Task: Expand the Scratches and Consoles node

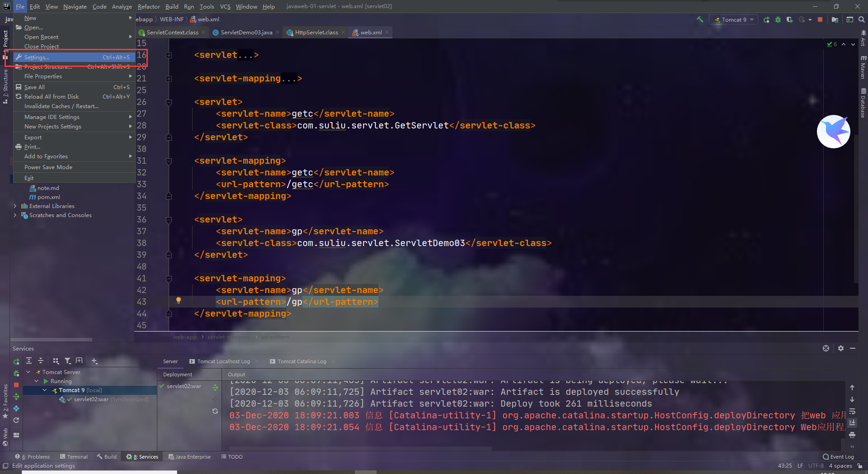Action: 15,215
